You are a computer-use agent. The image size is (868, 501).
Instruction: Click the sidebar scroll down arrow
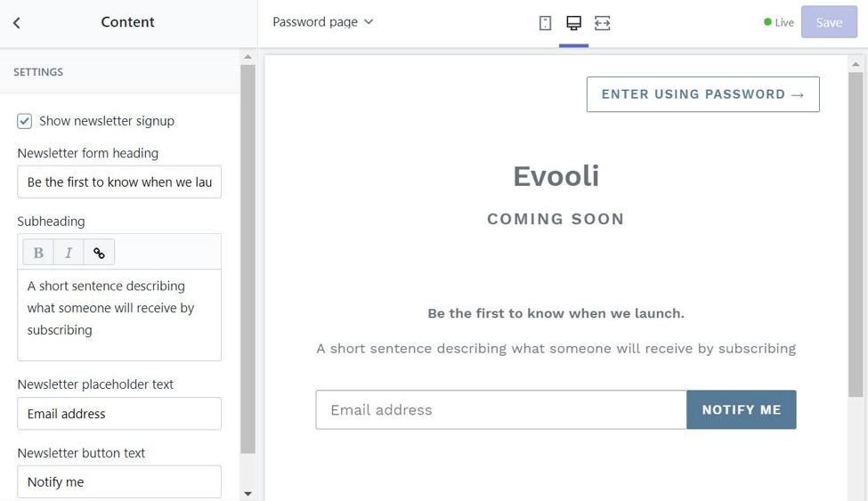(247, 494)
